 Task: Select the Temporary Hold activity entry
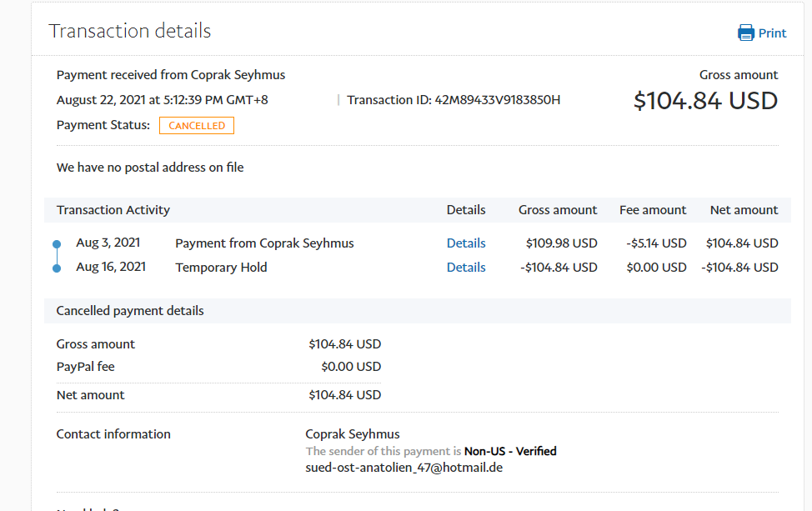221,268
